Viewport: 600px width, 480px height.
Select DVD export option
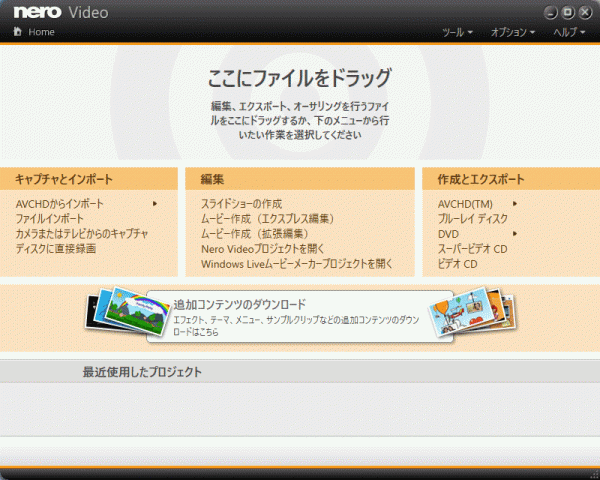(x=448, y=234)
